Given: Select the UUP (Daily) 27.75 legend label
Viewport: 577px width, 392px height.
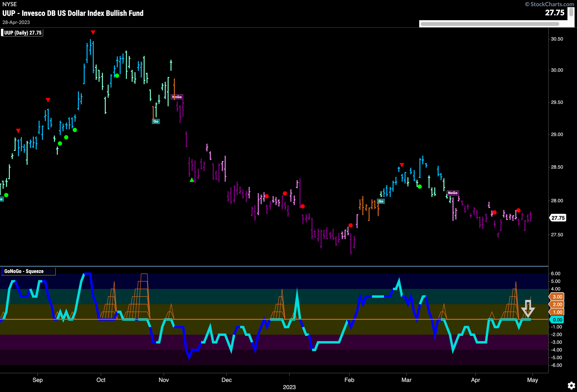Looking at the screenshot, I should coord(22,33).
